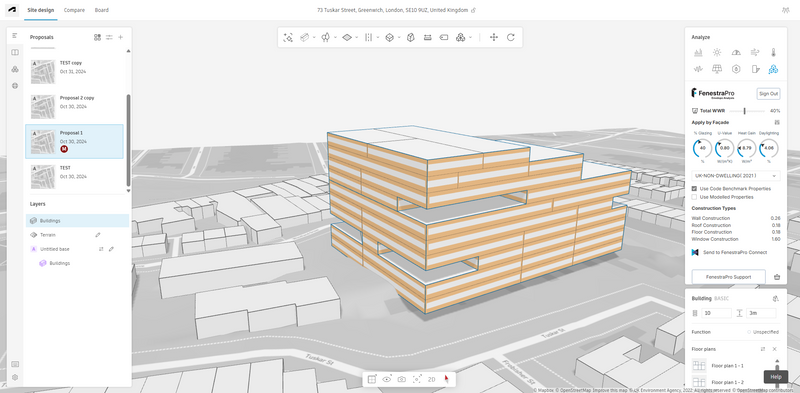Open the solar panel analysis
The width and height of the screenshot is (800, 393).
tap(717, 69)
